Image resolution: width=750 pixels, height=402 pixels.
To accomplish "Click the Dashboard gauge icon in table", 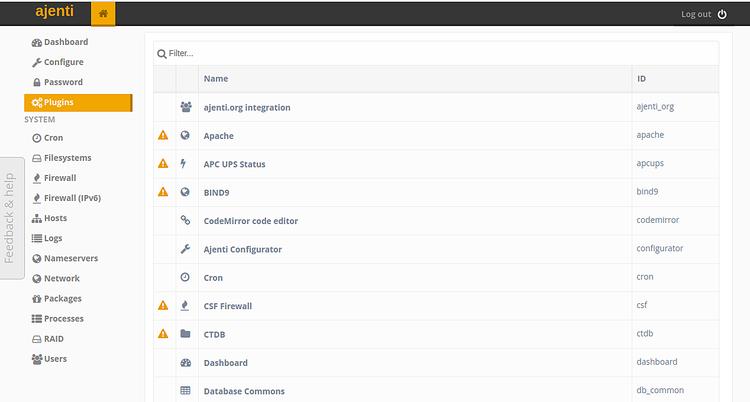I will [x=186, y=362].
